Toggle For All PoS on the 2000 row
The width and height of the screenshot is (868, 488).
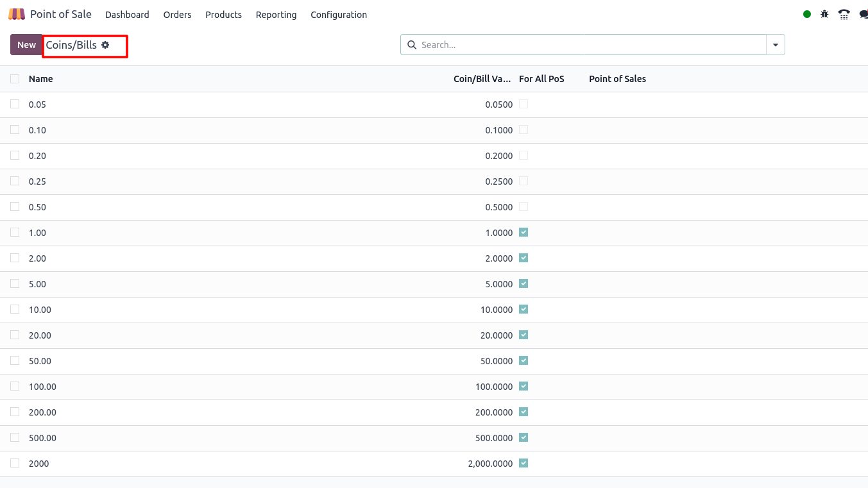click(523, 463)
